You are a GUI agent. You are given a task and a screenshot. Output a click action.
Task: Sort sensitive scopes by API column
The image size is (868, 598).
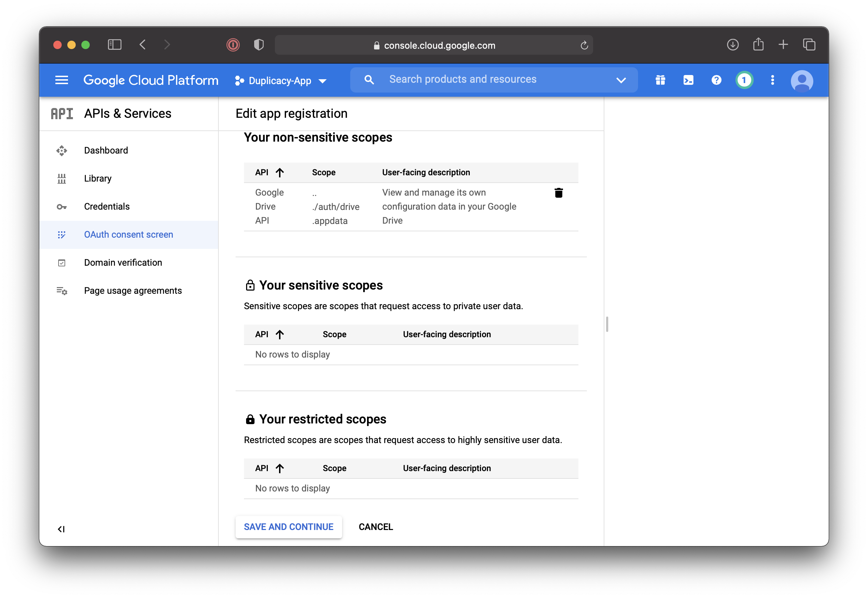[x=279, y=334]
